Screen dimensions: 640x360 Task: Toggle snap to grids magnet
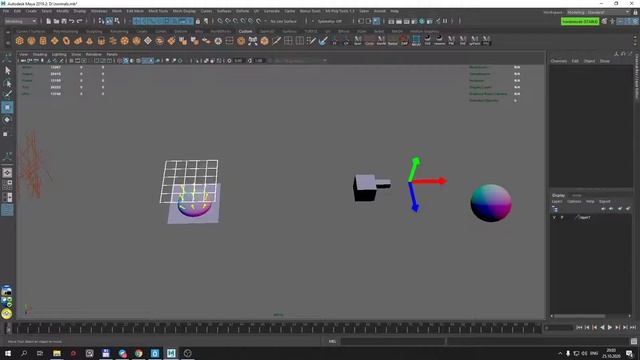click(220, 21)
